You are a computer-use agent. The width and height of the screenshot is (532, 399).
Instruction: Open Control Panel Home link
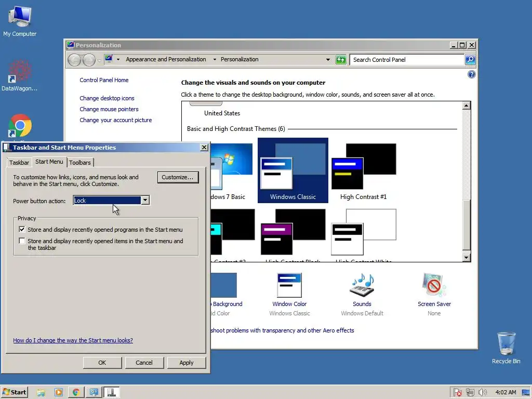pos(104,80)
